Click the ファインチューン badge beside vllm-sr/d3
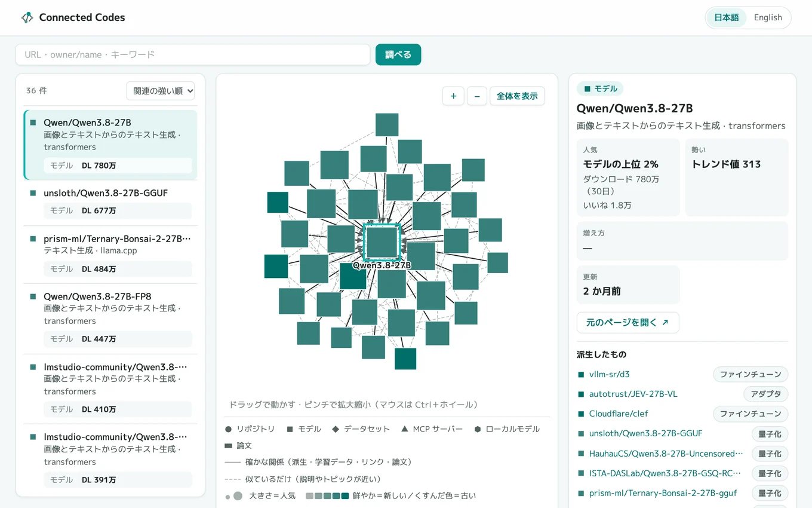Image resolution: width=812 pixels, height=508 pixels. click(751, 375)
